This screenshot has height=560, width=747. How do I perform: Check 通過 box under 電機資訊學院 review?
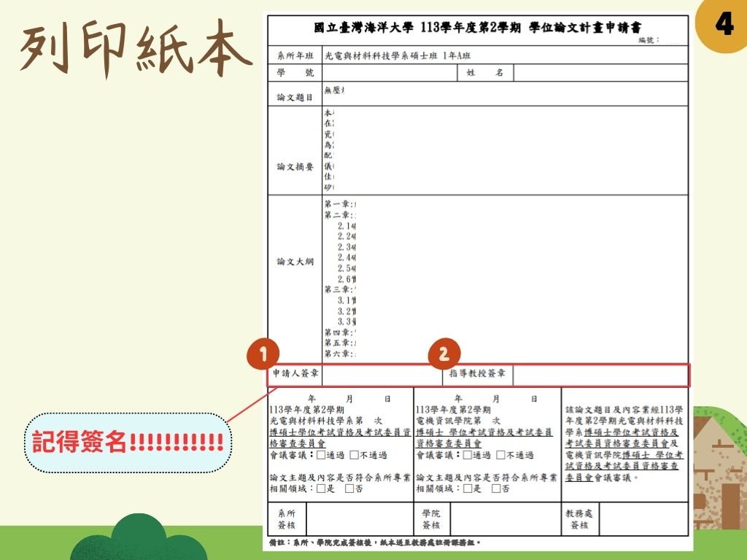tap(467, 455)
